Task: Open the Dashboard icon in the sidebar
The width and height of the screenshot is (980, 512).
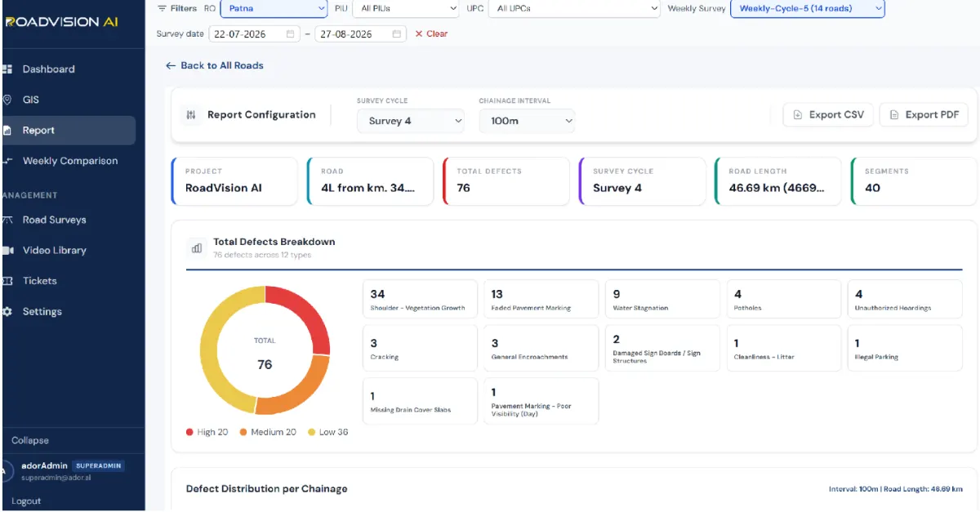Action: click(x=7, y=69)
